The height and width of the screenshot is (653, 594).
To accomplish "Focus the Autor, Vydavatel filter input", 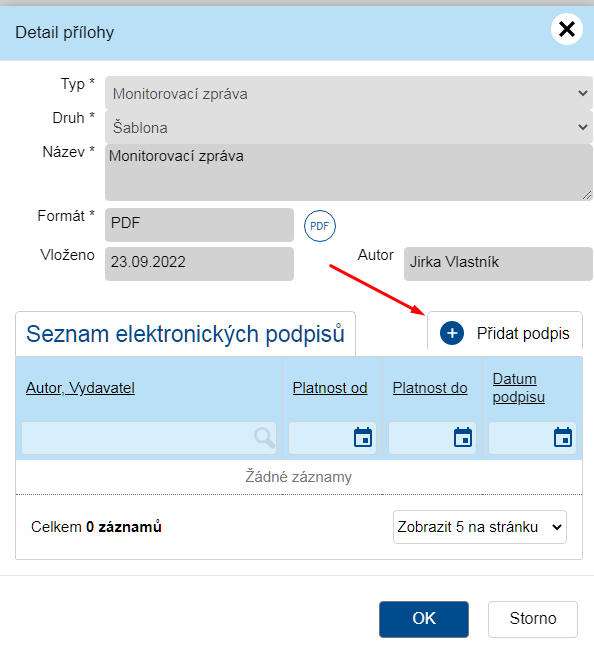I will pyautogui.click(x=149, y=438).
